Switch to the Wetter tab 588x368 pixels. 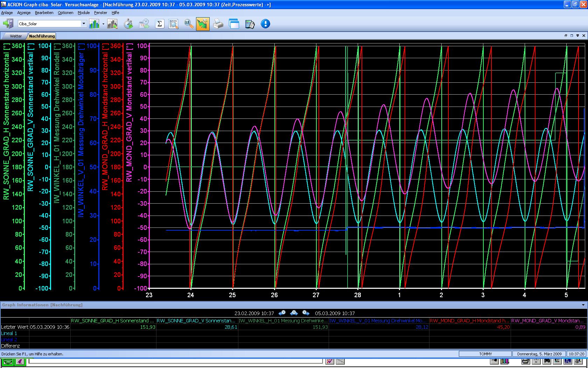coord(16,36)
